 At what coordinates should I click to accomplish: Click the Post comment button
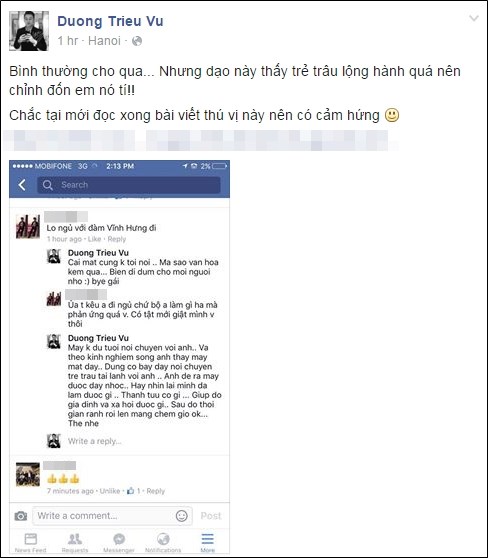(x=211, y=516)
